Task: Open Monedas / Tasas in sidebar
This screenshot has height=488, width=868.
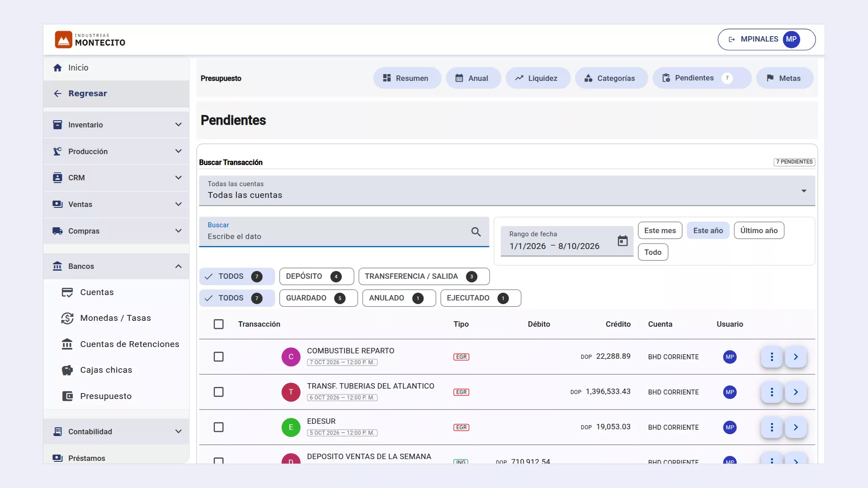Action: point(116,318)
